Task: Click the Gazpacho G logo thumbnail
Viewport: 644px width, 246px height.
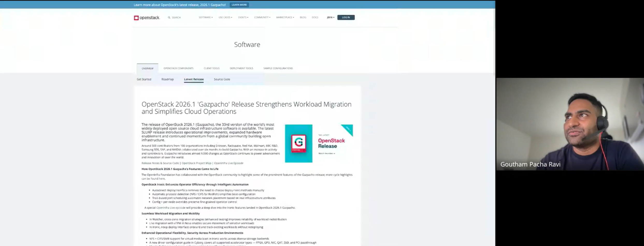Action: (299, 143)
